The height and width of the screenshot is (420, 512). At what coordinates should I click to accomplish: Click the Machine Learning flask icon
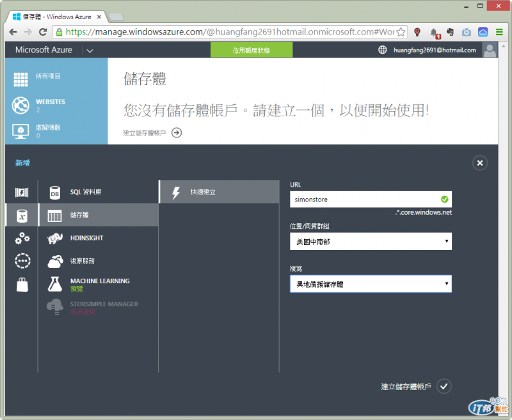click(55, 284)
